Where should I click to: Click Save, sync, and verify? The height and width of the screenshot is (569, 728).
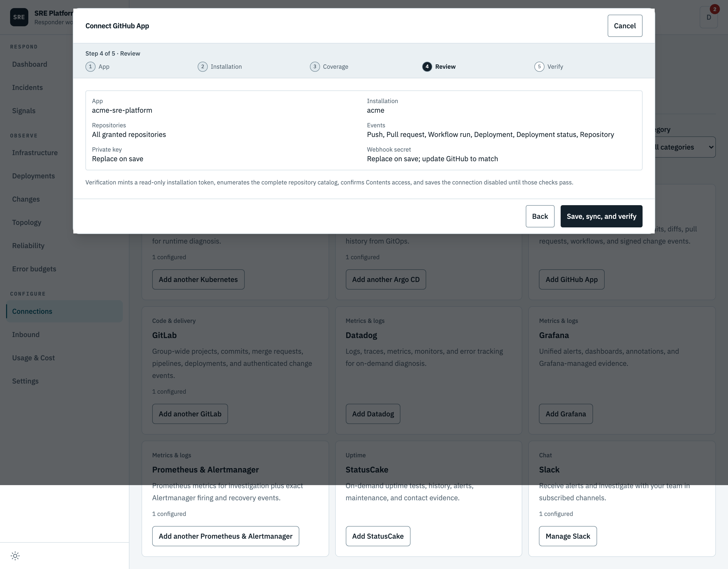click(x=601, y=216)
